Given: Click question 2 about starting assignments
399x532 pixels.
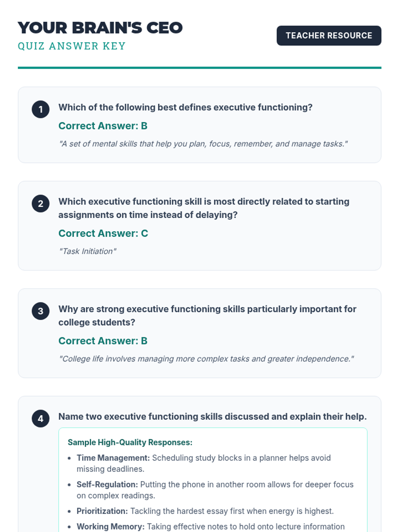Looking at the screenshot, I should click(203, 208).
